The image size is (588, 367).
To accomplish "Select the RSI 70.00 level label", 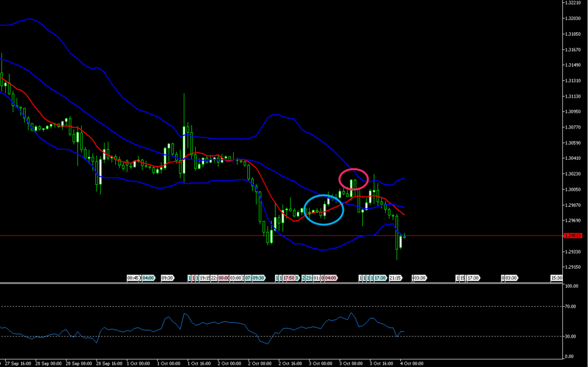I will click(570, 307).
